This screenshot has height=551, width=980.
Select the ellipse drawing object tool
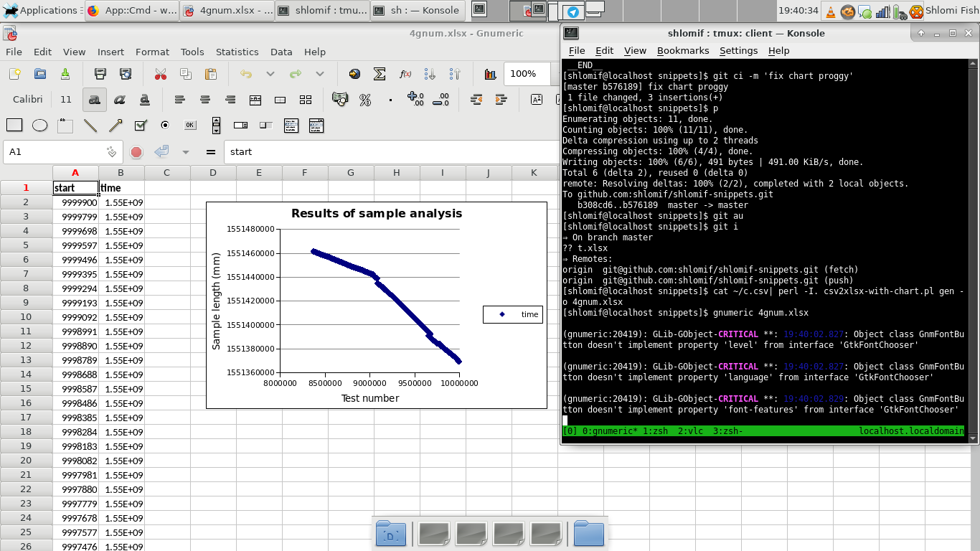[39, 126]
